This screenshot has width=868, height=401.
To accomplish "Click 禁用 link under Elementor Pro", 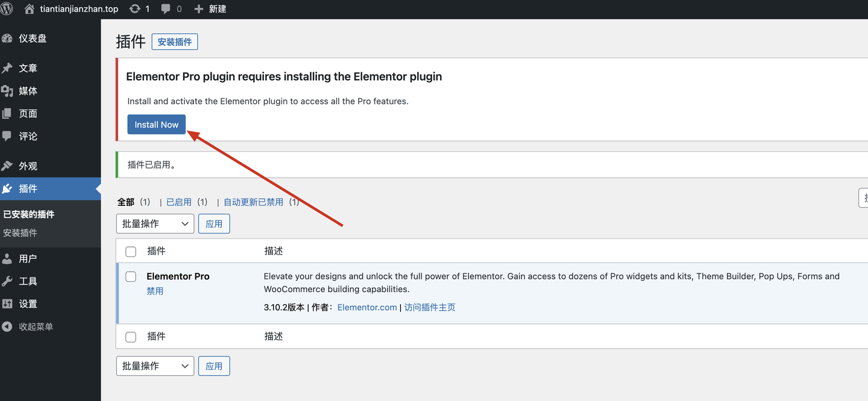I will click(155, 291).
